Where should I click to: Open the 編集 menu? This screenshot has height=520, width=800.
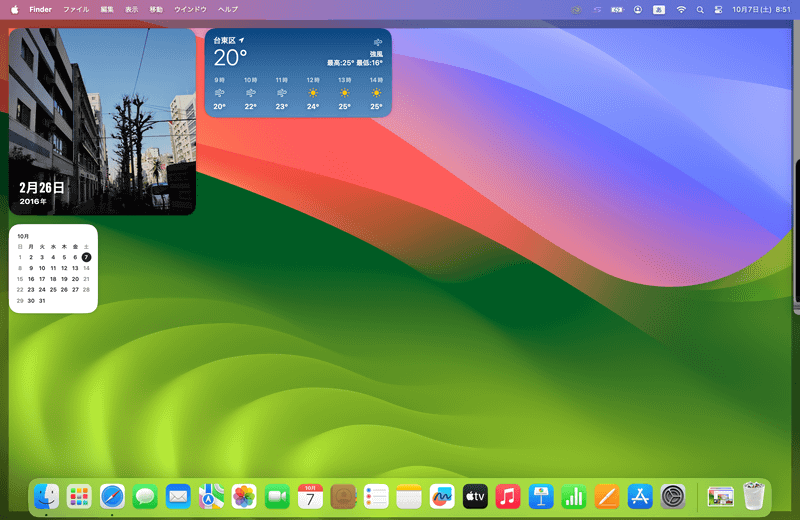tap(107, 9)
